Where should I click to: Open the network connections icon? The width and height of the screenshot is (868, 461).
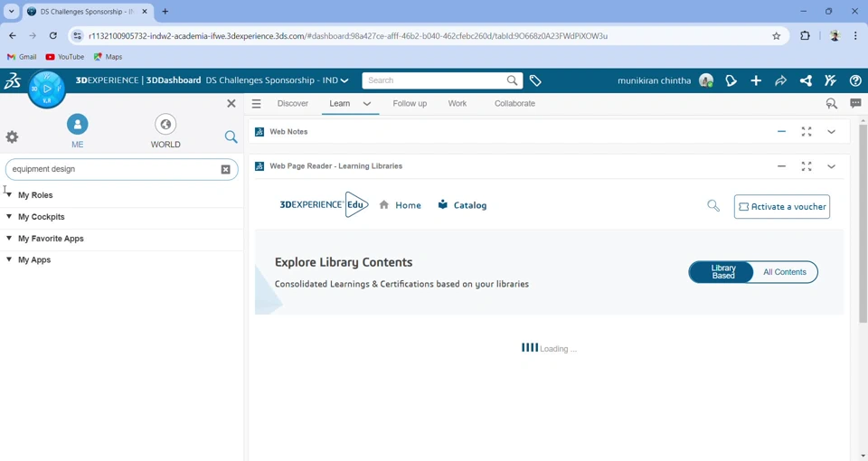pos(806,80)
